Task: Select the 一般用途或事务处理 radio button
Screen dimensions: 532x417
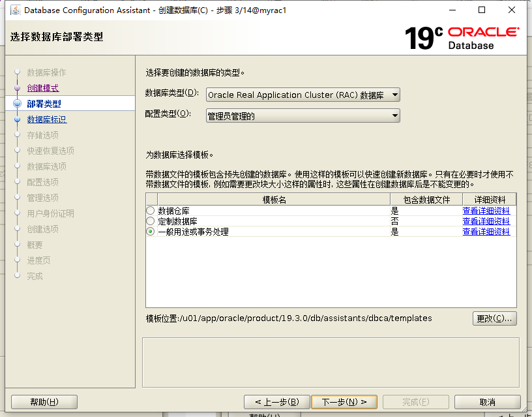Action: click(x=151, y=232)
